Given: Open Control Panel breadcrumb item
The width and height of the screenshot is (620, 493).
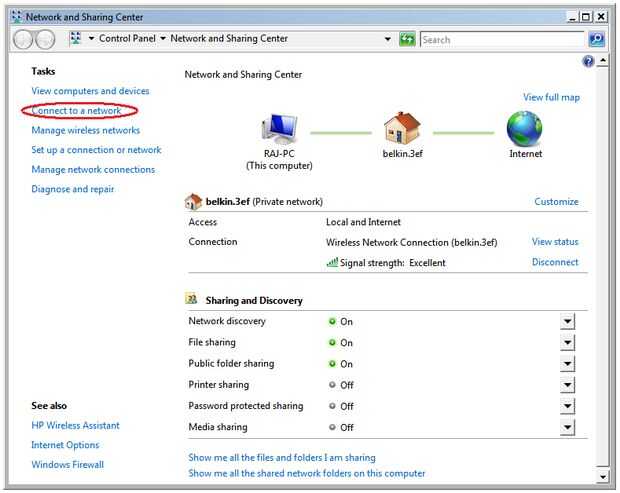Looking at the screenshot, I should (x=127, y=38).
